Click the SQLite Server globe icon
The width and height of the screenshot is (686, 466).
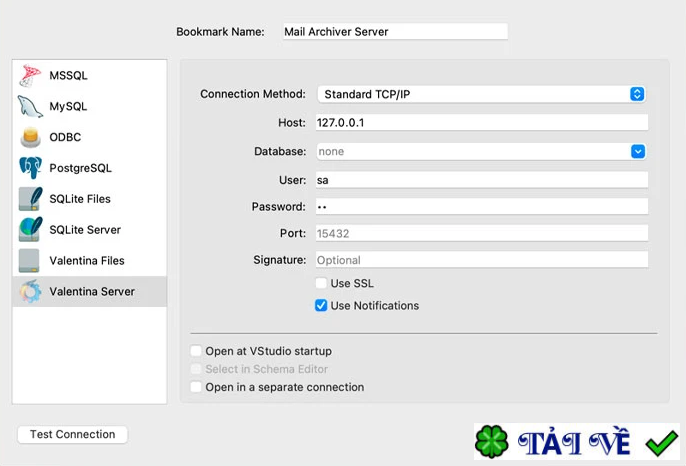point(30,230)
